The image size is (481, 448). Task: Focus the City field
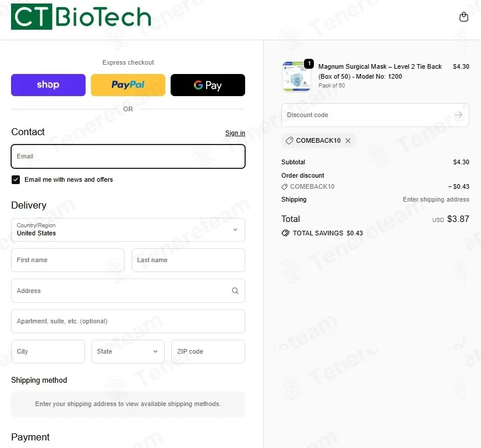48,351
